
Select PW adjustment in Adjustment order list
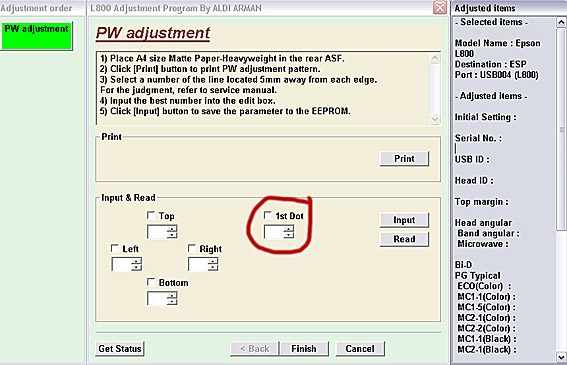pos(37,35)
